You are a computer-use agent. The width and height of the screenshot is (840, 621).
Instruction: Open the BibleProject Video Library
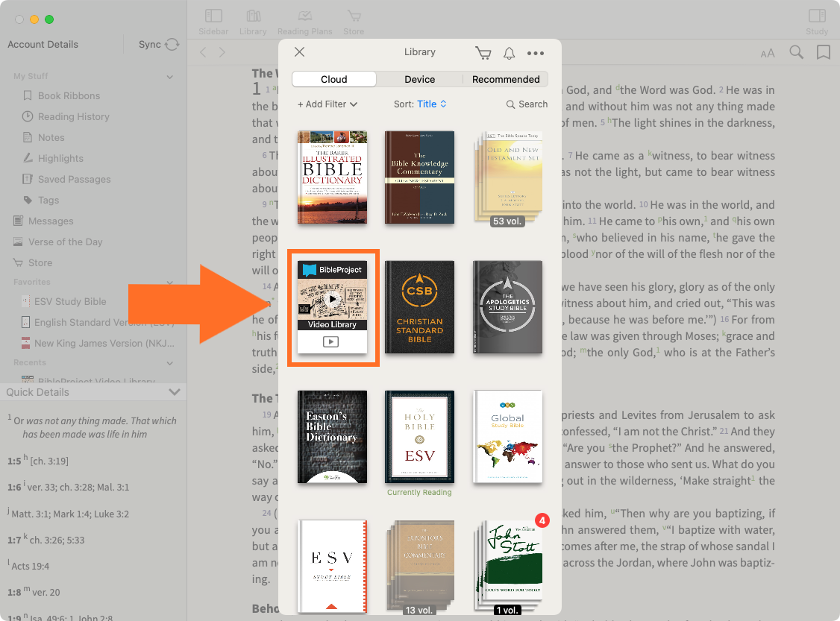[332, 307]
